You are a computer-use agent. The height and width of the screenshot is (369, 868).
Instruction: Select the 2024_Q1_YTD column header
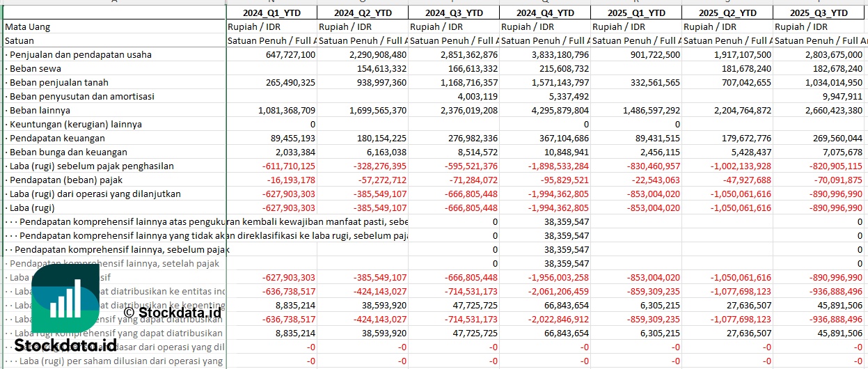point(271,13)
